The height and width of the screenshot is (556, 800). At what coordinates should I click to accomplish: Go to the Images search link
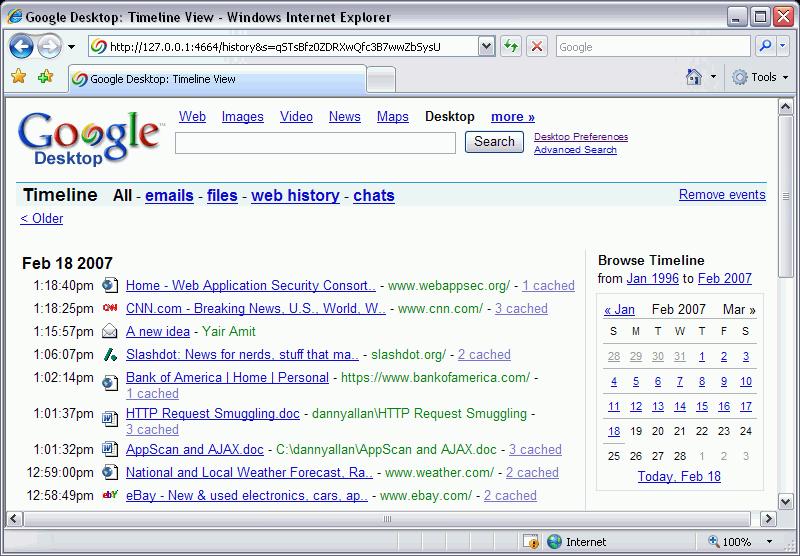coord(242,116)
